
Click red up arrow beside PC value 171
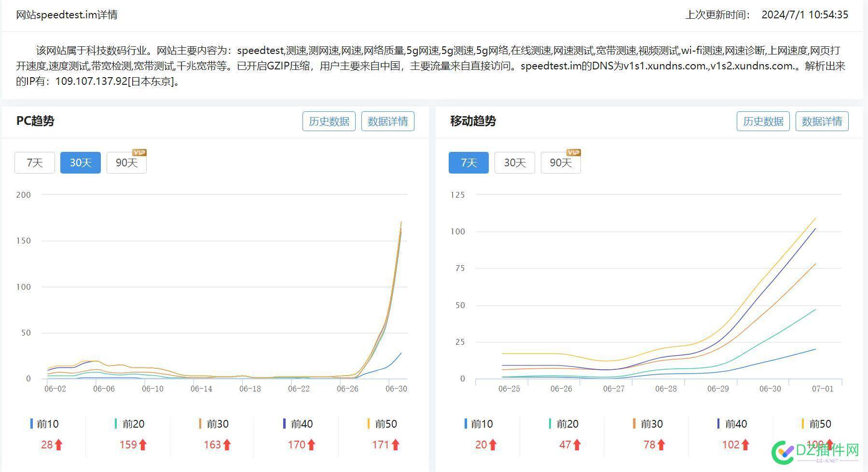tap(396, 445)
